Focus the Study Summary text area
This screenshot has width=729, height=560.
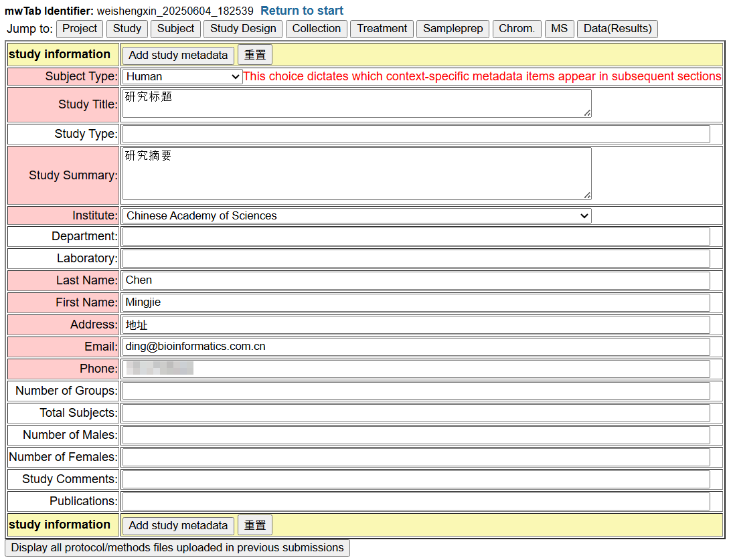356,174
